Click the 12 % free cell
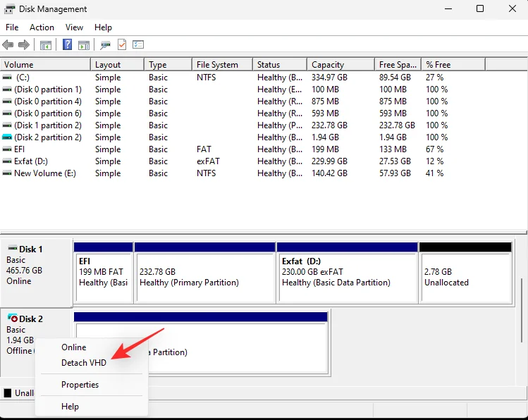Screen dimensions: 528x420 pyautogui.click(x=434, y=161)
